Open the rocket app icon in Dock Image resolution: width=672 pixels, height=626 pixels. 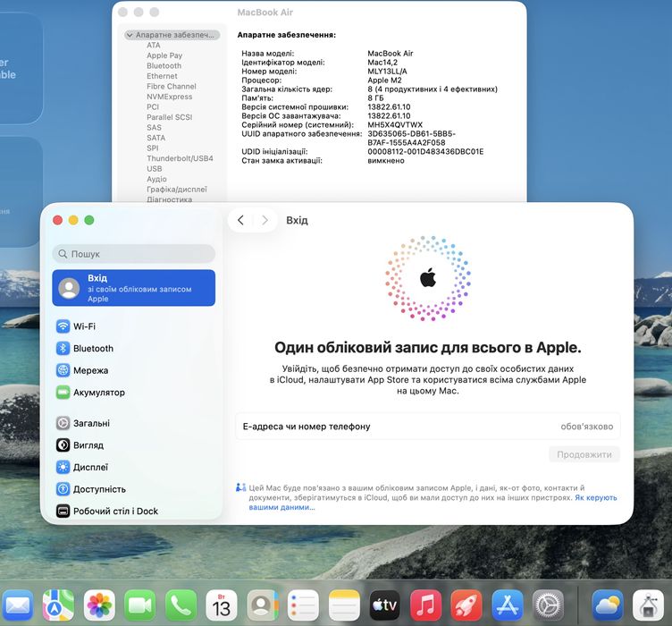point(466,605)
